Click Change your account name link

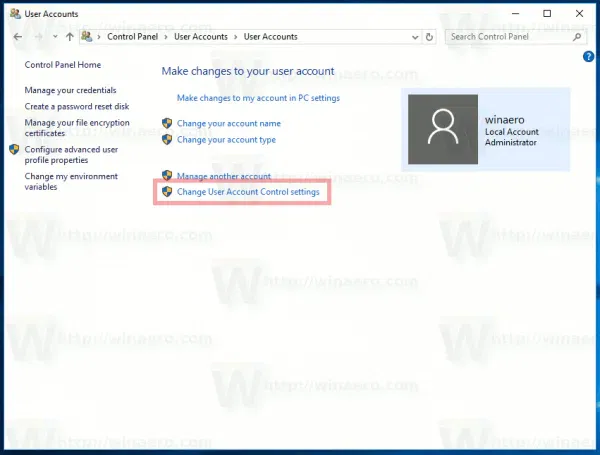coord(229,123)
